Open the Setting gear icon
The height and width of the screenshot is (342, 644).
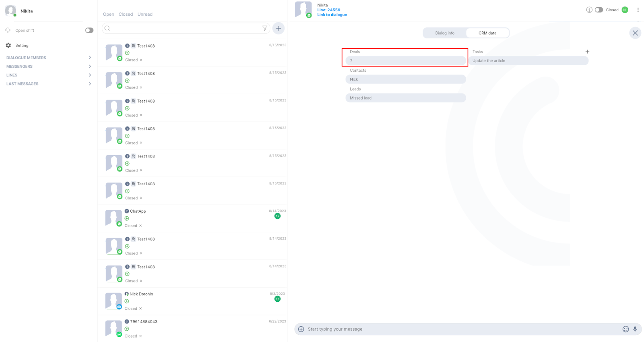8,46
